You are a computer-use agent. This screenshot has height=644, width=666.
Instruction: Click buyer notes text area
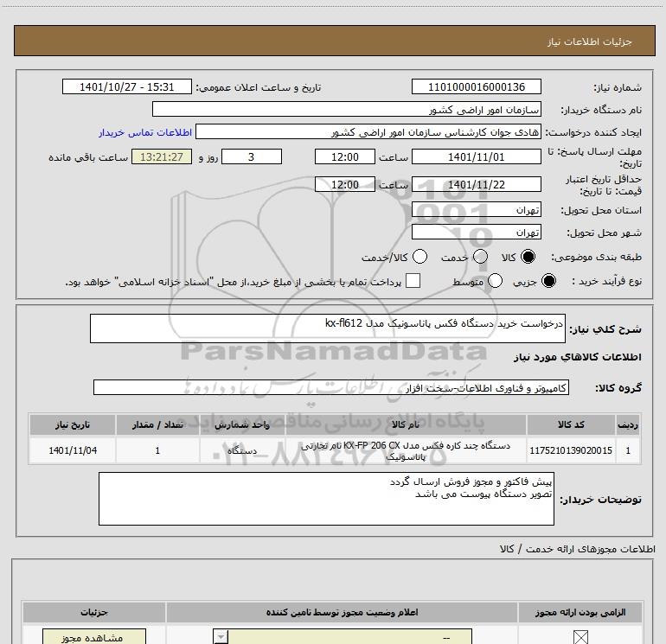[326, 499]
